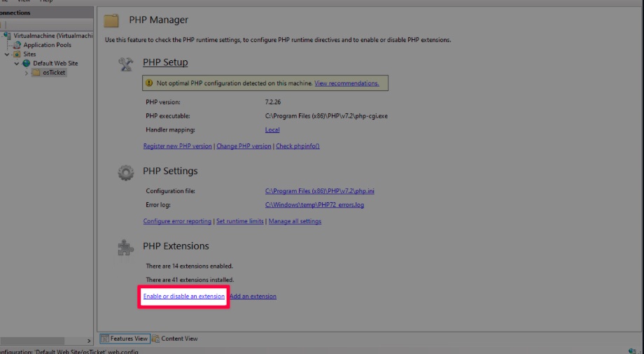
Task: Click the PHP version value 7.2.26
Action: (x=273, y=102)
